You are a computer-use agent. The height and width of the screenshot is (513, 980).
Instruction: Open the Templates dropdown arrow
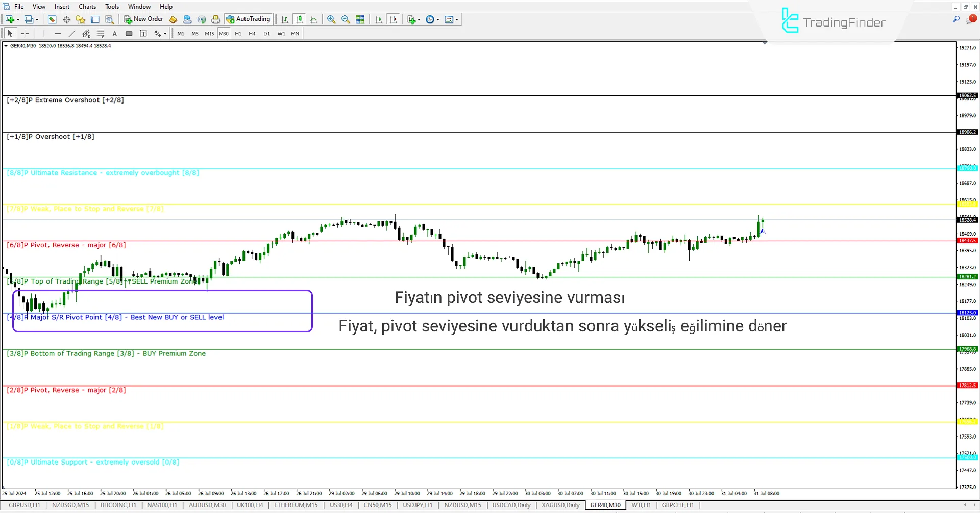click(x=456, y=19)
